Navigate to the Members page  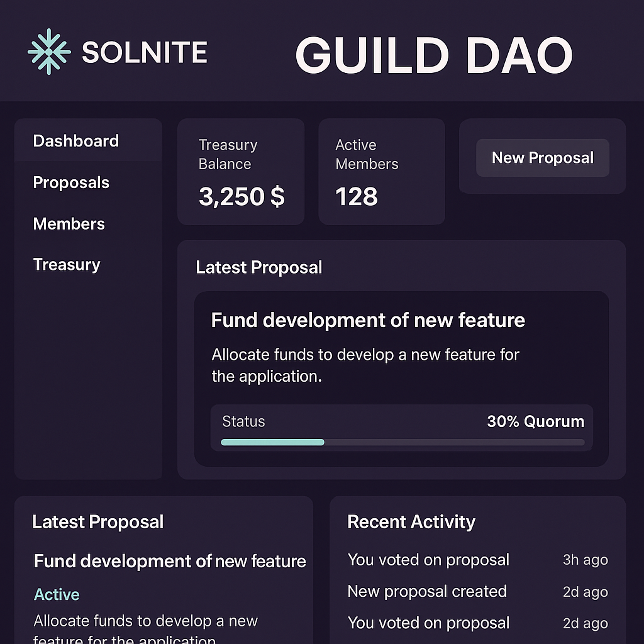click(x=69, y=224)
